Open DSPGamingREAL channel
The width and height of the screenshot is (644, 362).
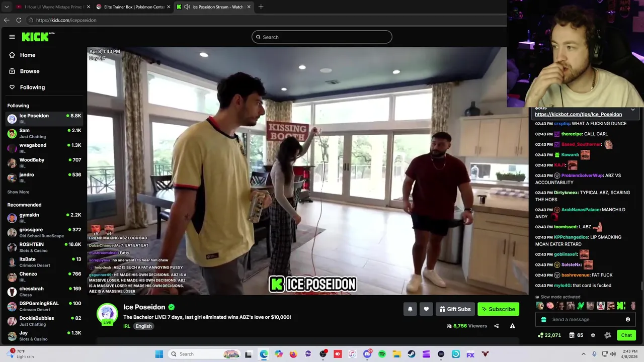coord(44,306)
